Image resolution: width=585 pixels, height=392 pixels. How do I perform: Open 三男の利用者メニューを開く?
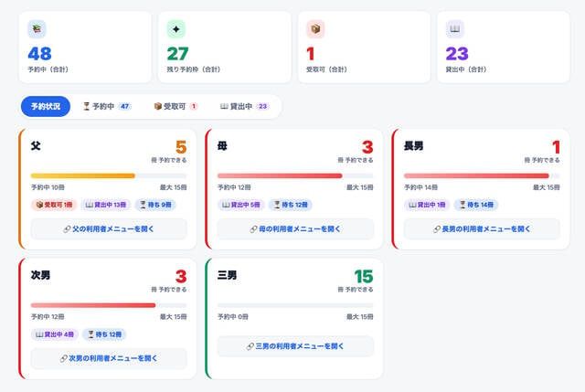[295, 346]
